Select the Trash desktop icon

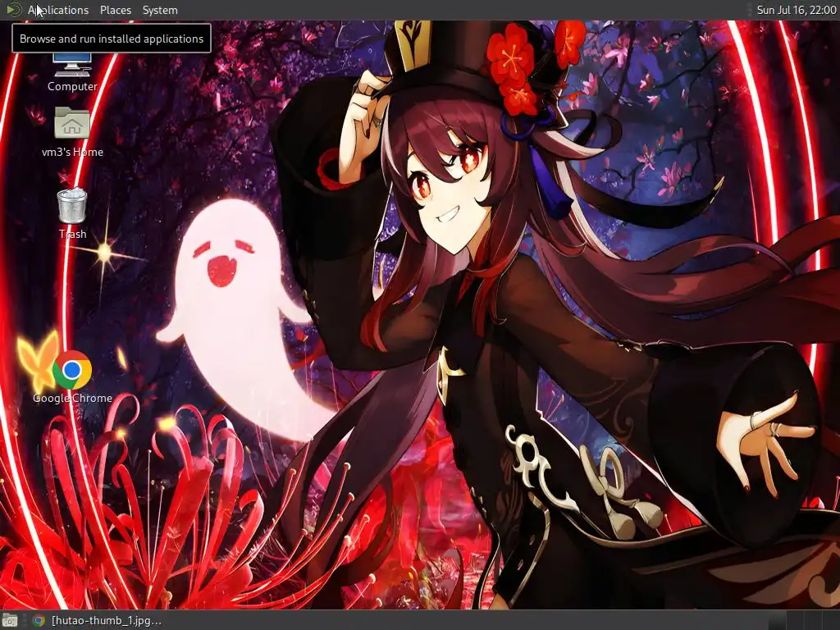click(72, 213)
